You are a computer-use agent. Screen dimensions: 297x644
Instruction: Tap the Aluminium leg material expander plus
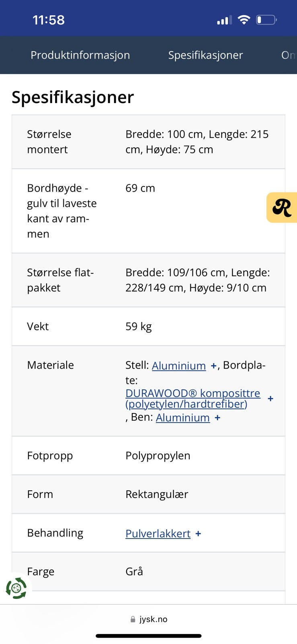tap(217, 418)
